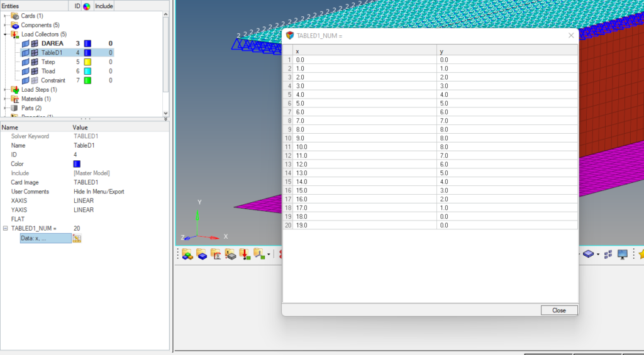Toggle load visibility for Tload collector

coord(25,71)
